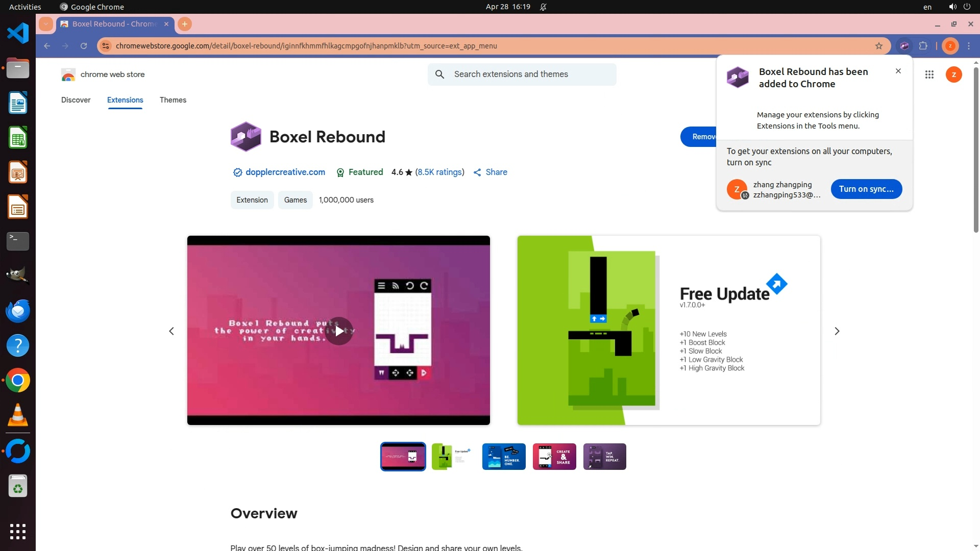Go to next screenshot in carousel
The height and width of the screenshot is (551, 980).
pos(837,331)
